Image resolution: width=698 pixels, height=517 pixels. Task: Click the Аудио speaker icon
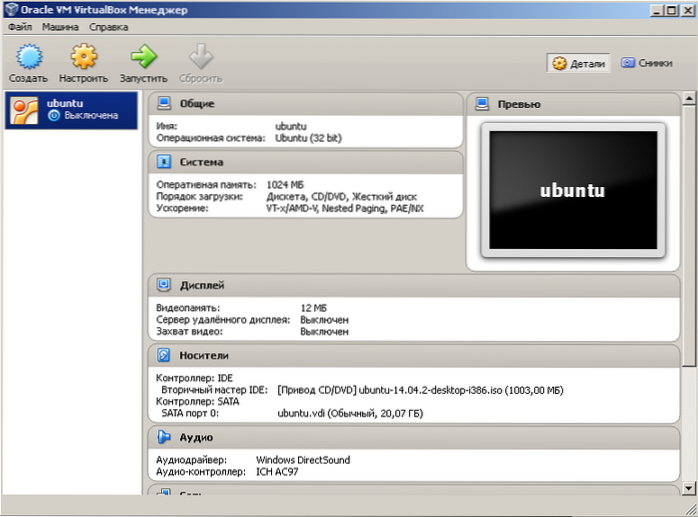163,438
